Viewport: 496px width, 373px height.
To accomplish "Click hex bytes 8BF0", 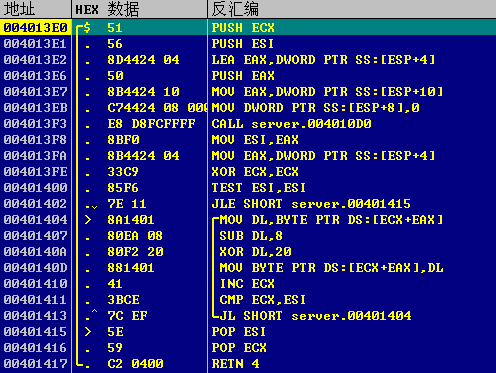I will pyautogui.click(x=123, y=140).
